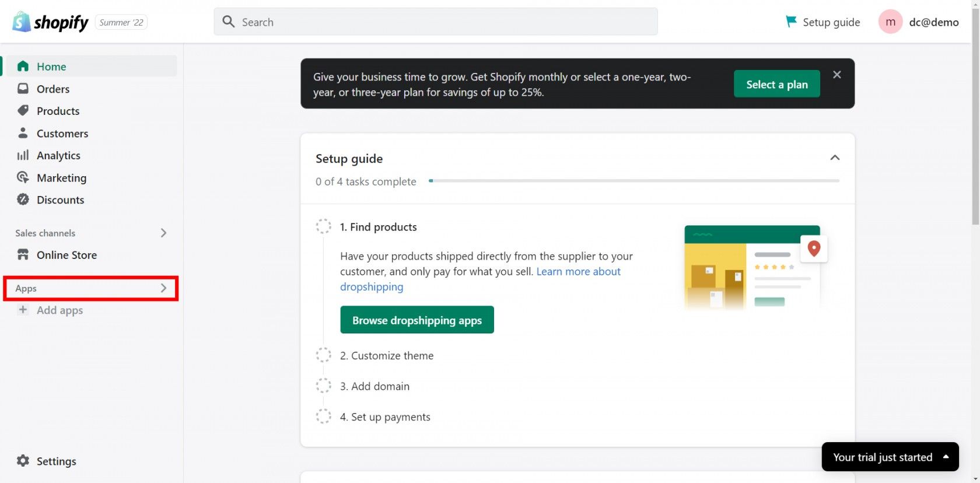This screenshot has width=980, height=483.
Task: Open Analytics via its bar chart icon
Action: (x=23, y=155)
